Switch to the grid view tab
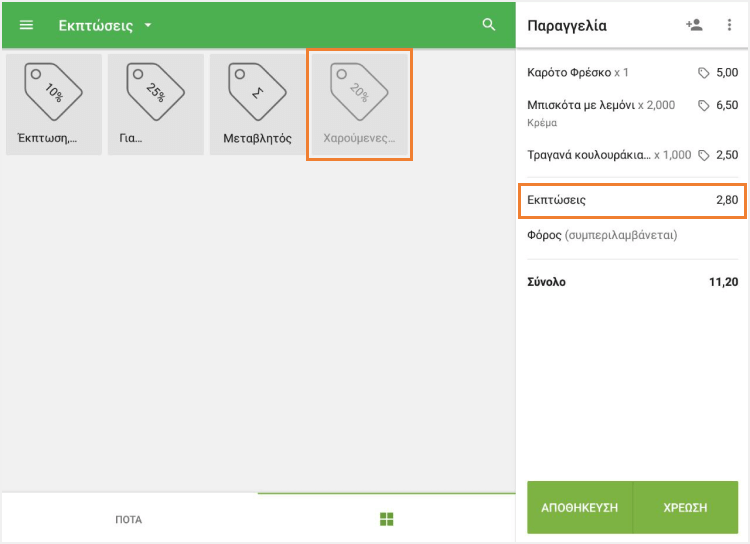 tap(387, 519)
